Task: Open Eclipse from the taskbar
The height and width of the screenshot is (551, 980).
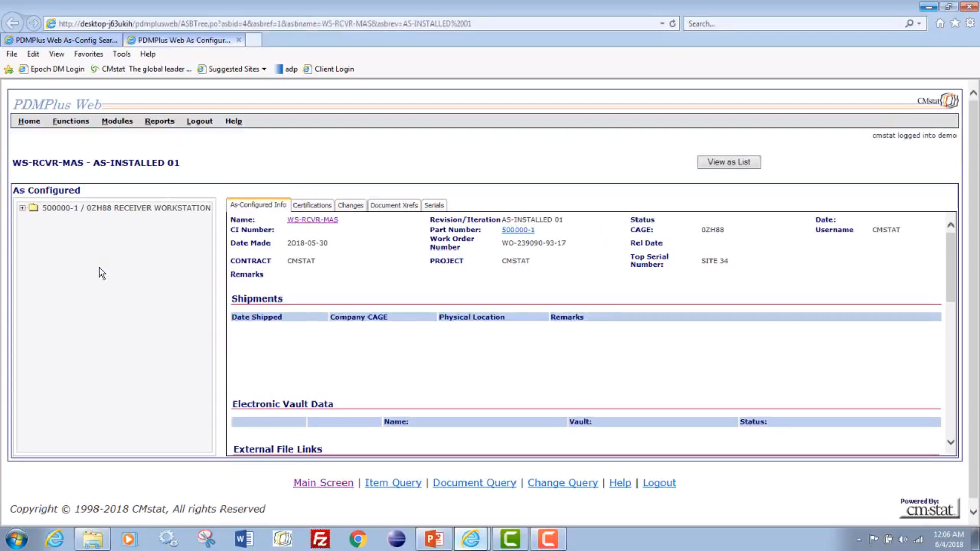Action: point(397,538)
